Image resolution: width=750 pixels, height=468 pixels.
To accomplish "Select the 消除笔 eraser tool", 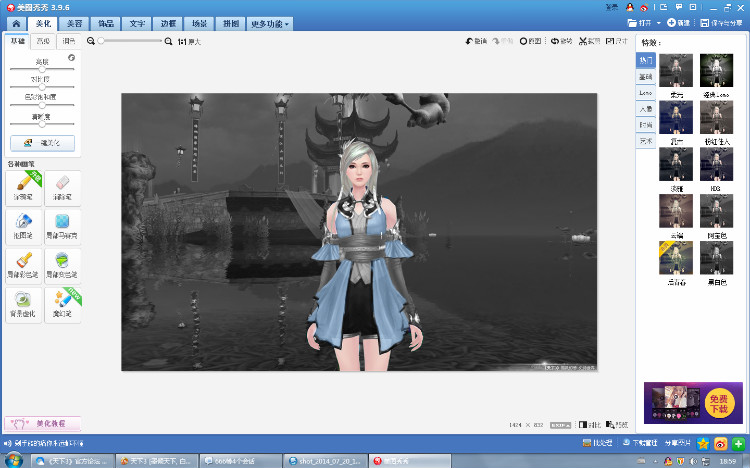I will 63,188.
